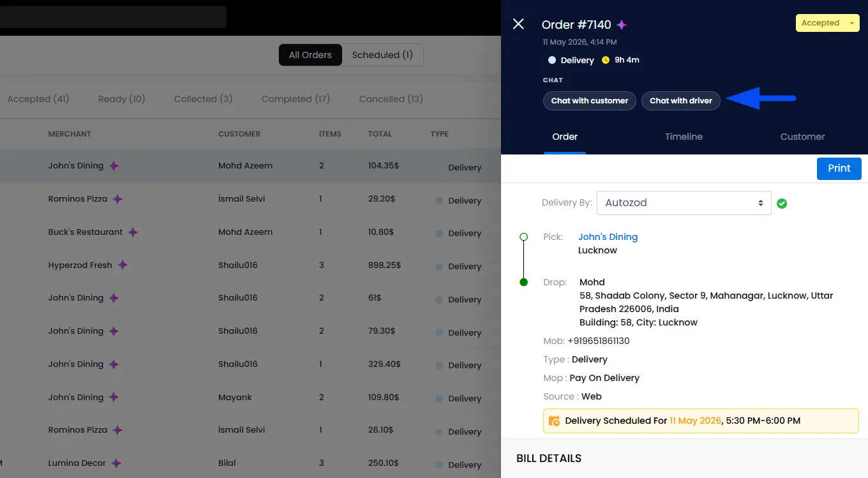Close the Order #7140 side panel
The width and height of the screenshot is (868, 478).
pyautogui.click(x=518, y=24)
